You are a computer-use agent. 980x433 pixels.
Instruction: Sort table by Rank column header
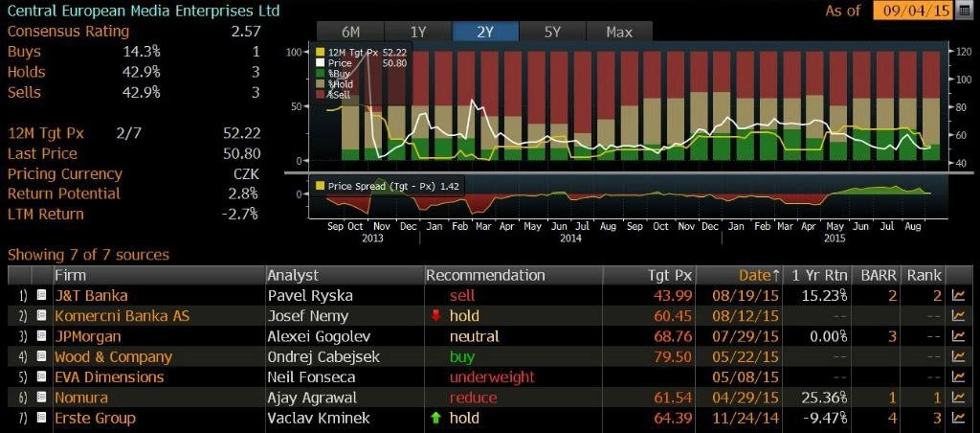tap(924, 275)
